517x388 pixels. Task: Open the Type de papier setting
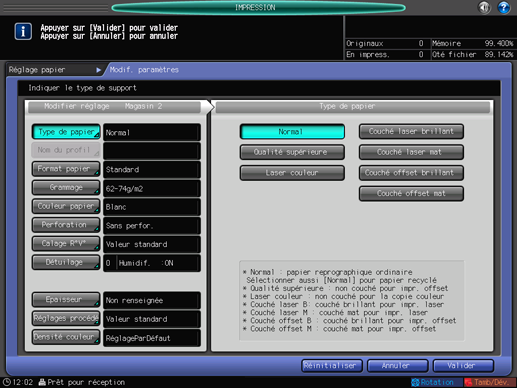[x=66, y=132]
